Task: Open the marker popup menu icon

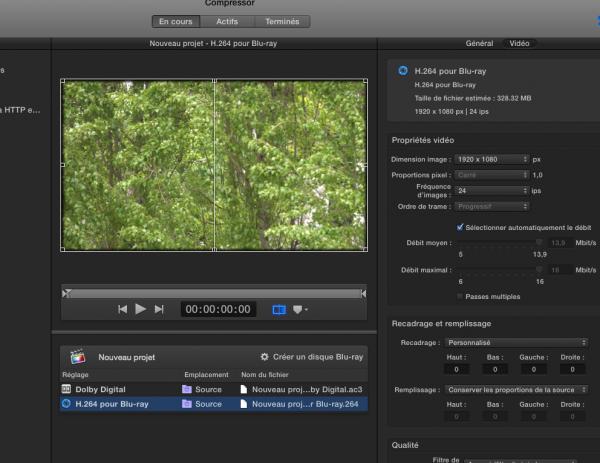Action: pyautogui.click(x=300, y=309)
